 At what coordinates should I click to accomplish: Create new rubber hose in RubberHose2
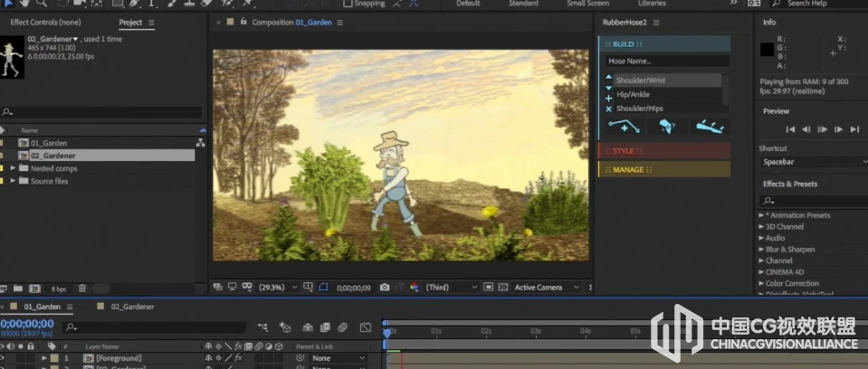[624, 127]
